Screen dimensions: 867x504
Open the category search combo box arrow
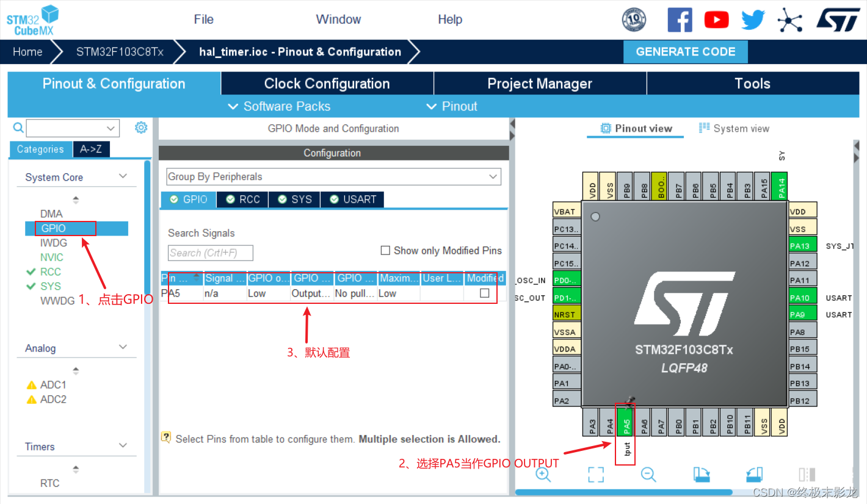coord(111,128)
